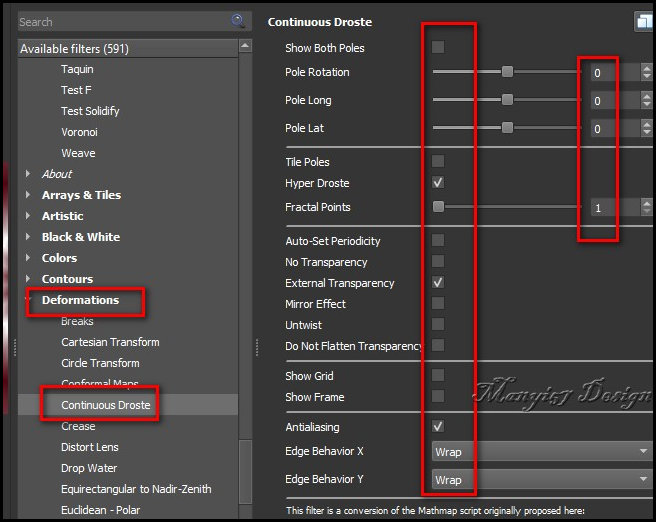Screen dimensions: 656x522
Task: Tick the Untwist checkbox
Action: [438, 324]
